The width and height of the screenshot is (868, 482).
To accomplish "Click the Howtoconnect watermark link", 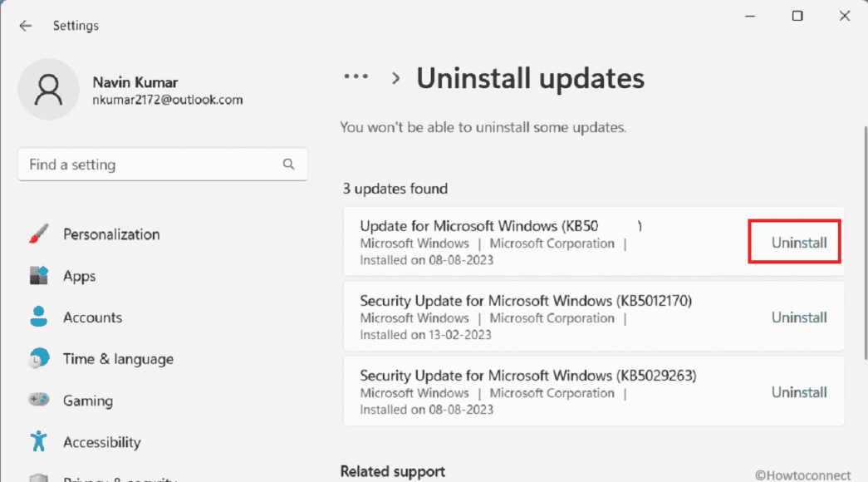I will point(802,475).
